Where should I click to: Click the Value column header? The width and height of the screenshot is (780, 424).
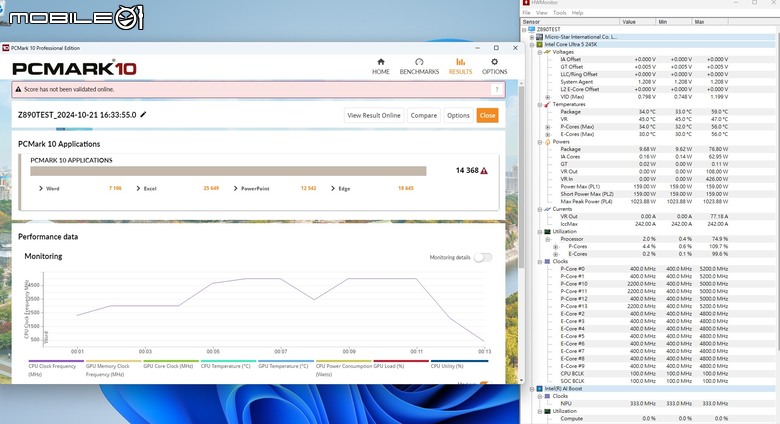pos(638,22)
